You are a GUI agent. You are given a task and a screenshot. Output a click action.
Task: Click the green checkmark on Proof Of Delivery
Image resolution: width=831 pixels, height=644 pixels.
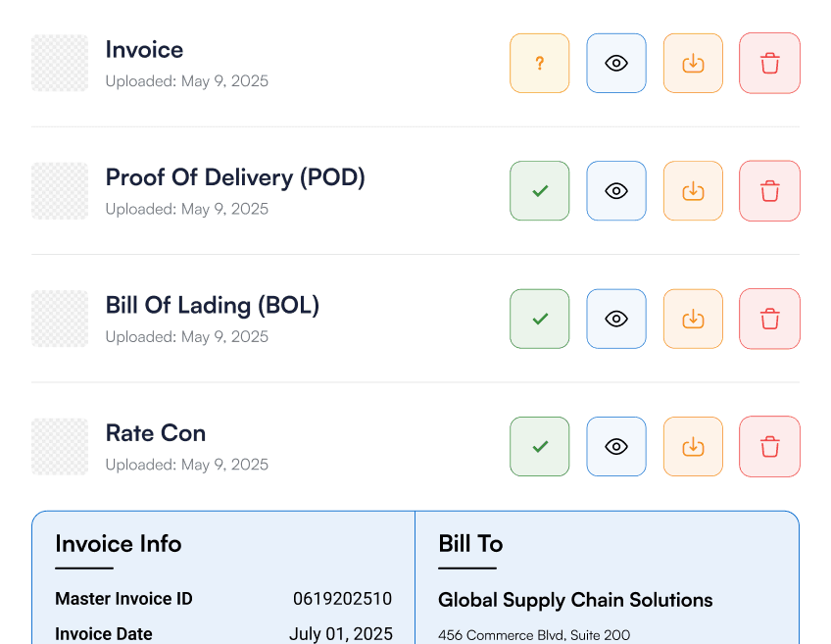[539, 190]
